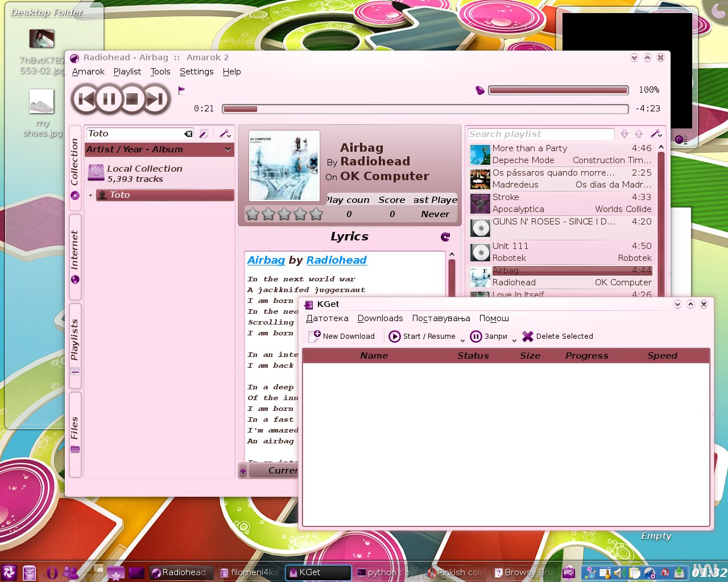Viewport: 728px width, 582px height.
Task: Jump to previous playlist search result arrow
Action: pyautogui.click(x=639, y=134)
